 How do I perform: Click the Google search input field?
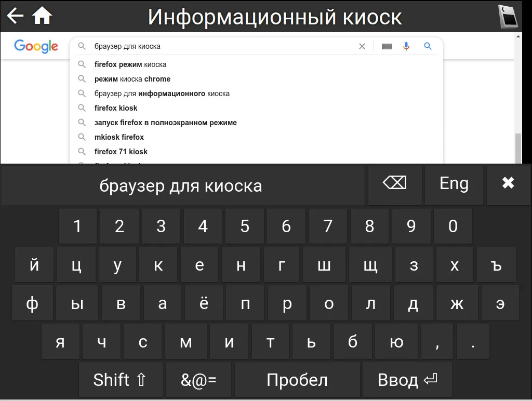(x=224, y=46)
